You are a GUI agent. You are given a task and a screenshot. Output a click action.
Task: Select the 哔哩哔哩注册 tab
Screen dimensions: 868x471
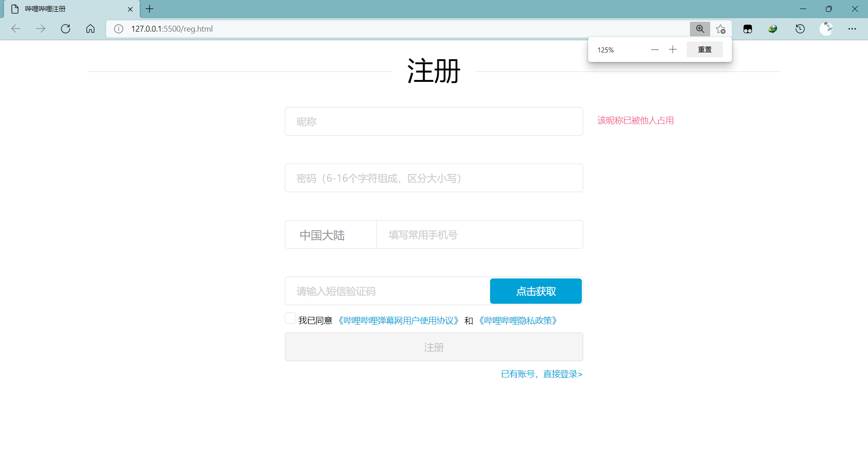pos(72,9)
